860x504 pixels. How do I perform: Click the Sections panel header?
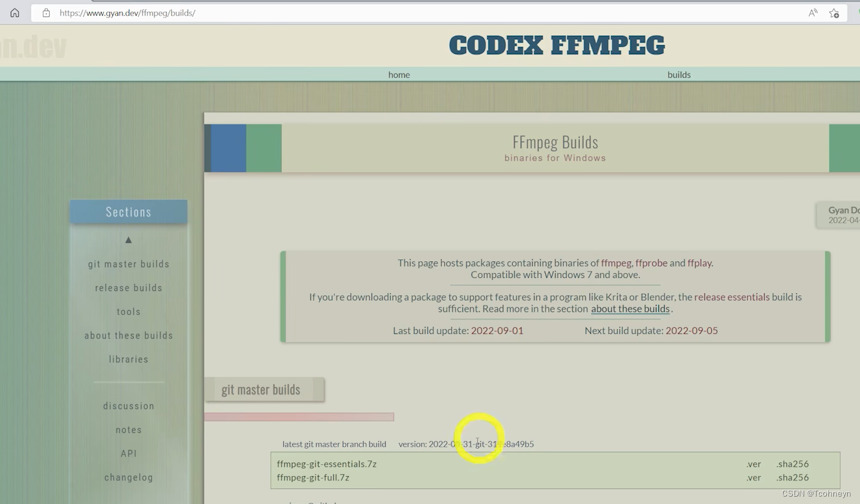129,212
